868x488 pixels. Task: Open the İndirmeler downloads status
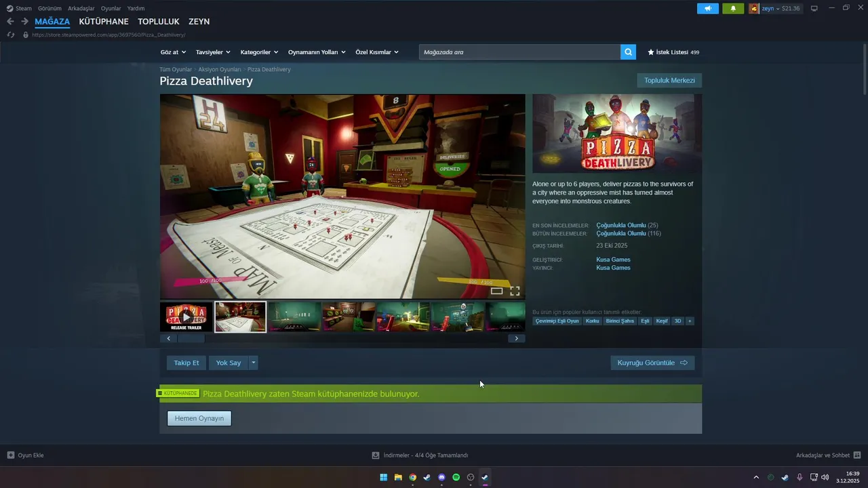[x=420, y=455]
